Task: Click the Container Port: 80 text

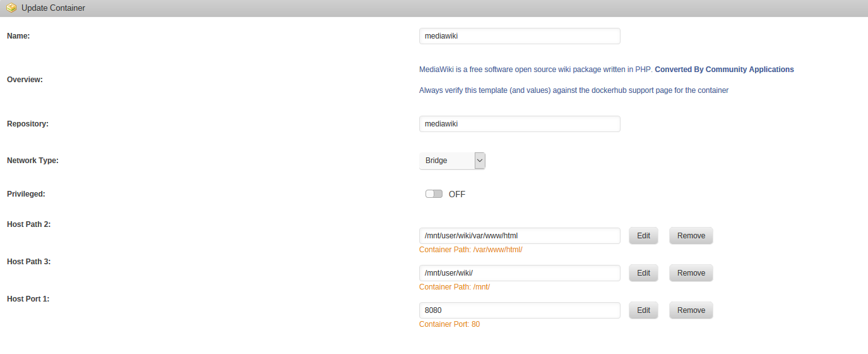Action: tap(449, 324)
